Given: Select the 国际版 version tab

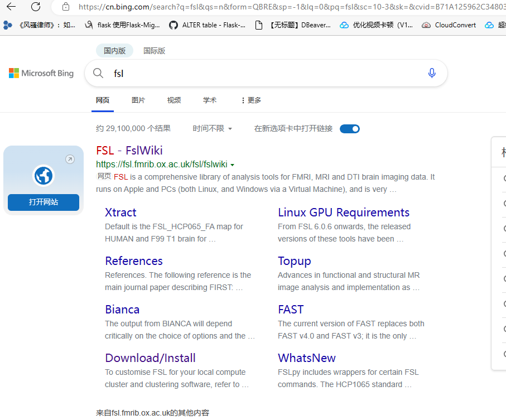Looking at the screenshot, I should click(x=155, y=50).
